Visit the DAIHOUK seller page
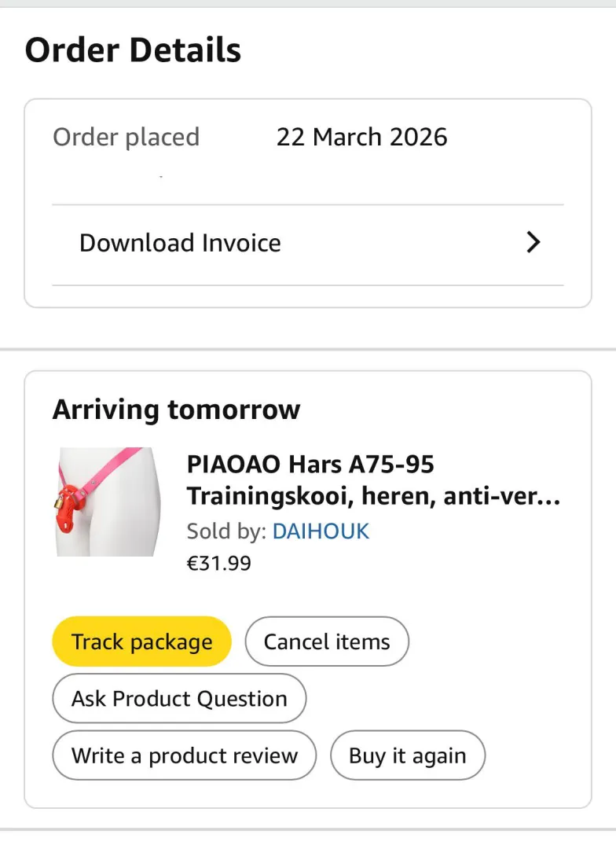The height and width of the screenshot is (849, 616). [321, 531]
